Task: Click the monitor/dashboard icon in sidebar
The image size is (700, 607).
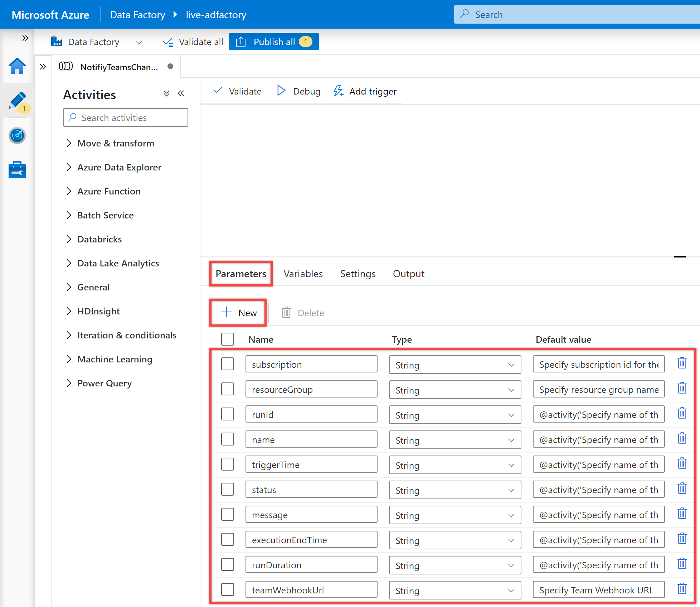Action: 16,134
